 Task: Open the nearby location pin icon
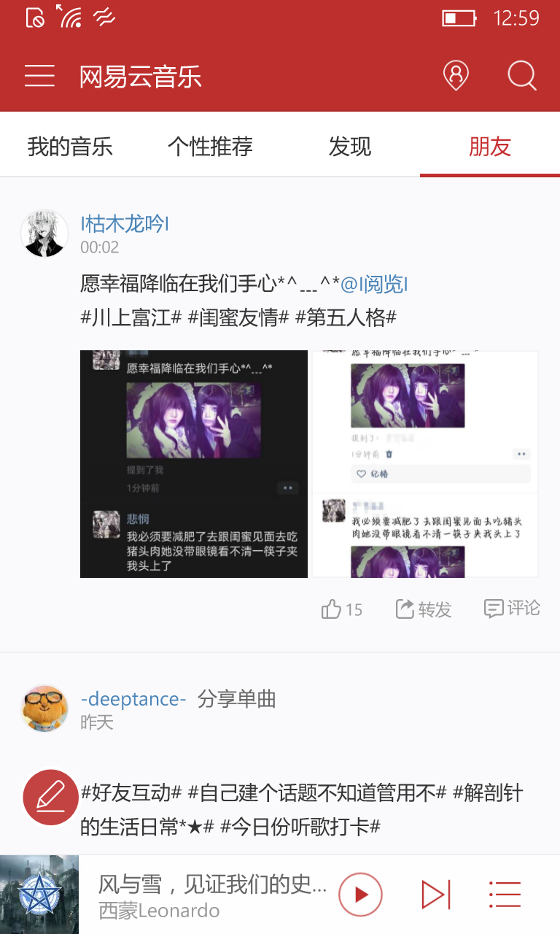tap(456, 75)
